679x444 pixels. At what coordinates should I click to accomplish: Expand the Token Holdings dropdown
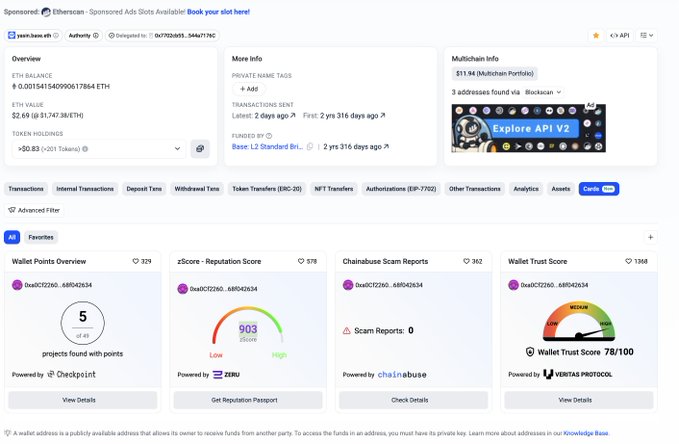(99, 149)
